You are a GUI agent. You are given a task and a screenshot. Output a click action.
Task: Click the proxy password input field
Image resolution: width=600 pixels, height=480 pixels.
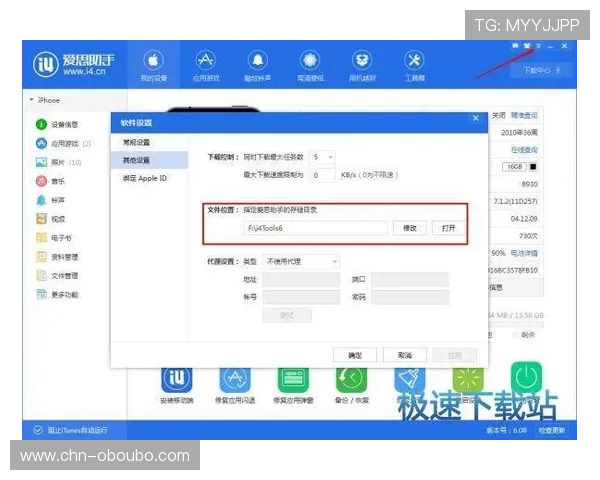pyautogui.click(x=410, y=297)
